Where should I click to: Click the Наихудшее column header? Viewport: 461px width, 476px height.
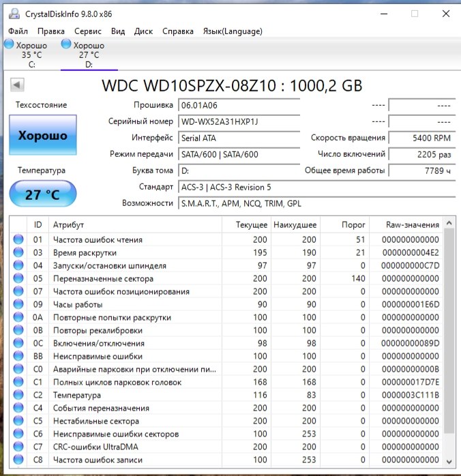295,225
